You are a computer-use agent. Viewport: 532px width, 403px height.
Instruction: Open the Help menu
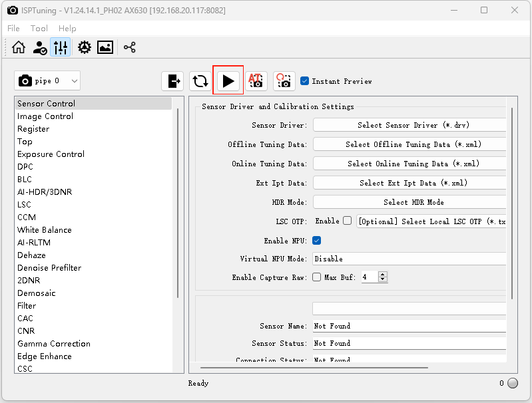[x=67, y=29]
